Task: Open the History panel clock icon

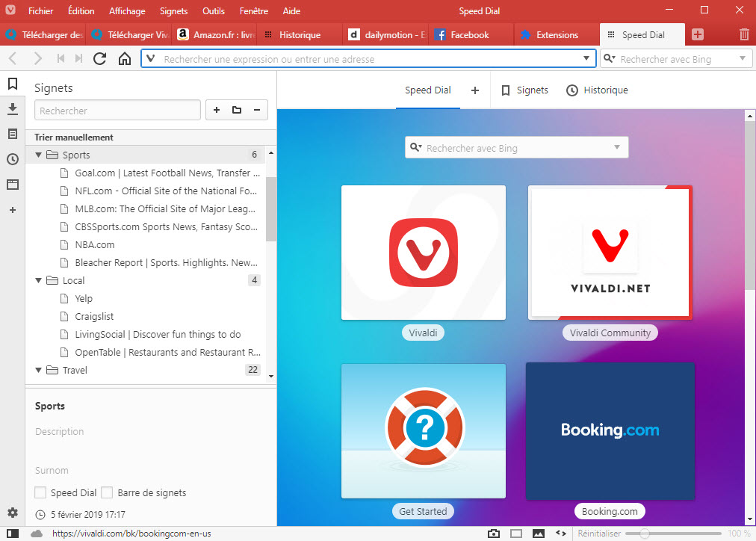Action: point(13,159)
